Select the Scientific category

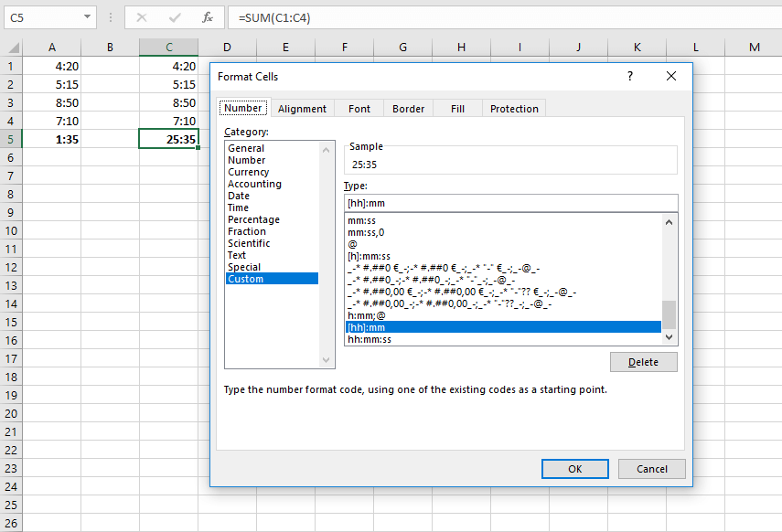click(x=273, y=243)
